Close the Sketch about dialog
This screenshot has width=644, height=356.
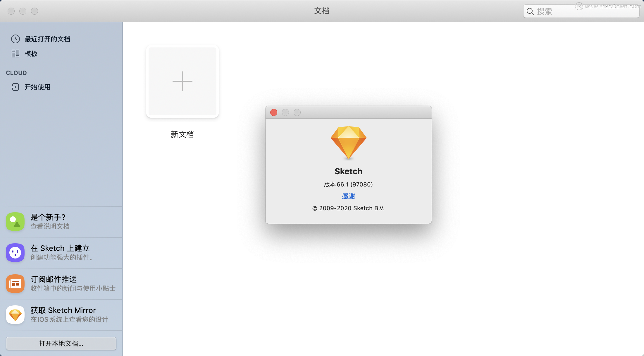point(274,112)
